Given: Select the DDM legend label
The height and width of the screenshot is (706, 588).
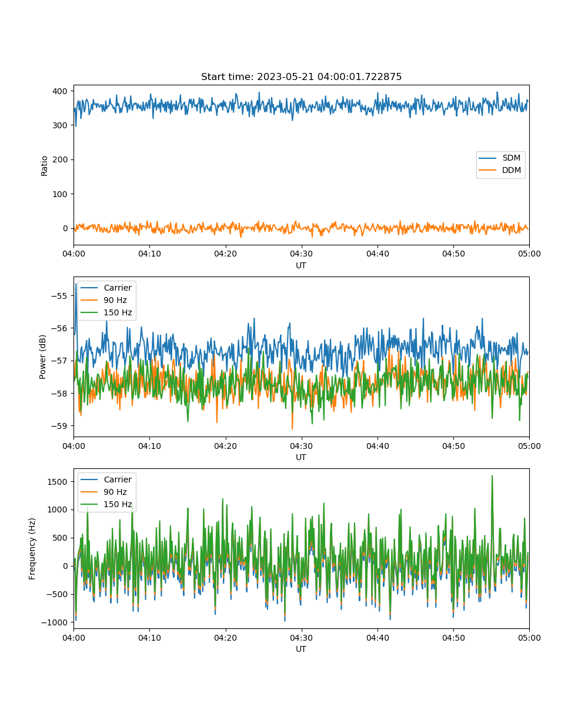Looking at the screenshot, I should 512,171.
